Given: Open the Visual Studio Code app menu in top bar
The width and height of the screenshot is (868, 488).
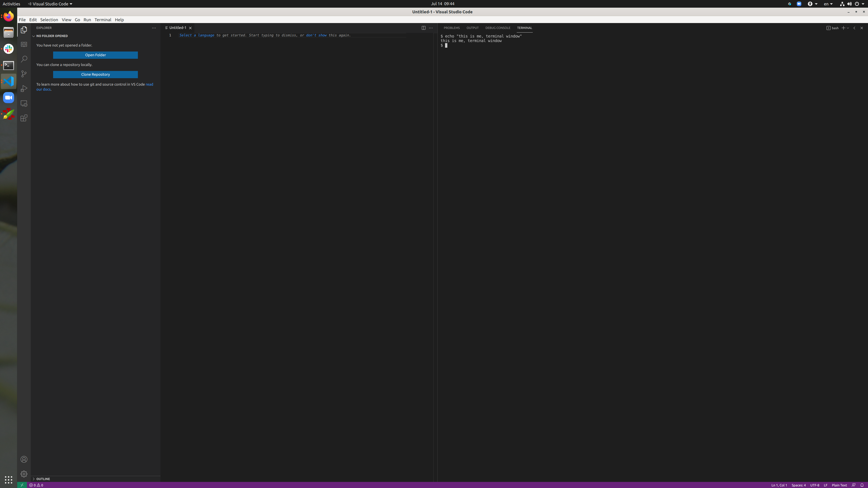Looking at the screenshot, I should [x=50, y=4].
